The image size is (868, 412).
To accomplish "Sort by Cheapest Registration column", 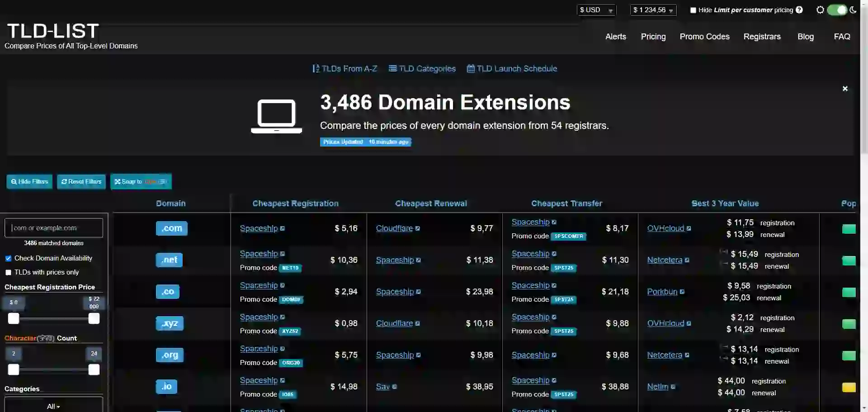I will point(295,204).
